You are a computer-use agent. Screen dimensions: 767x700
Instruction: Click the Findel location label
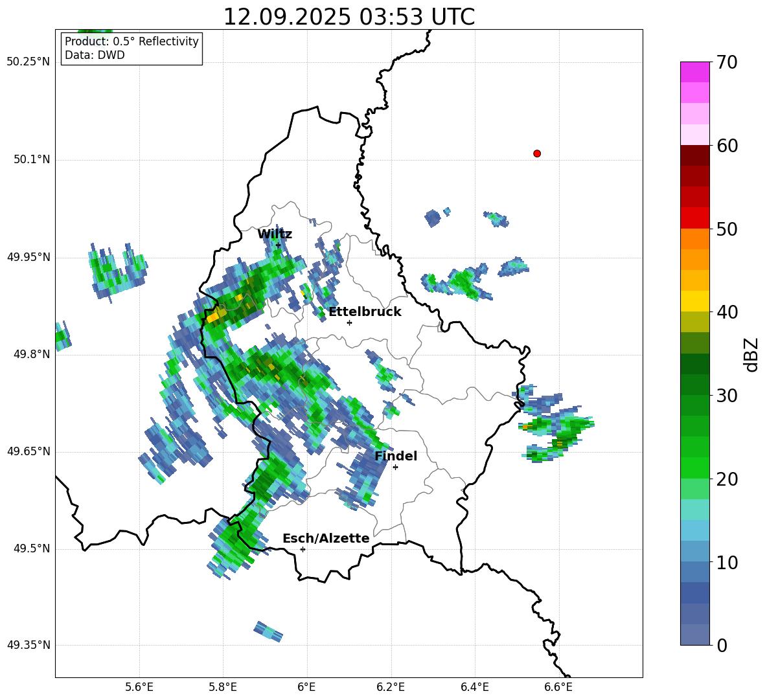[396, 456]
